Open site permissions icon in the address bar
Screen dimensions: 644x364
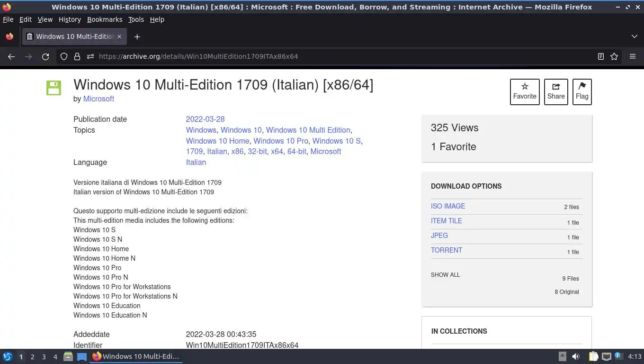tap(90, 56)
